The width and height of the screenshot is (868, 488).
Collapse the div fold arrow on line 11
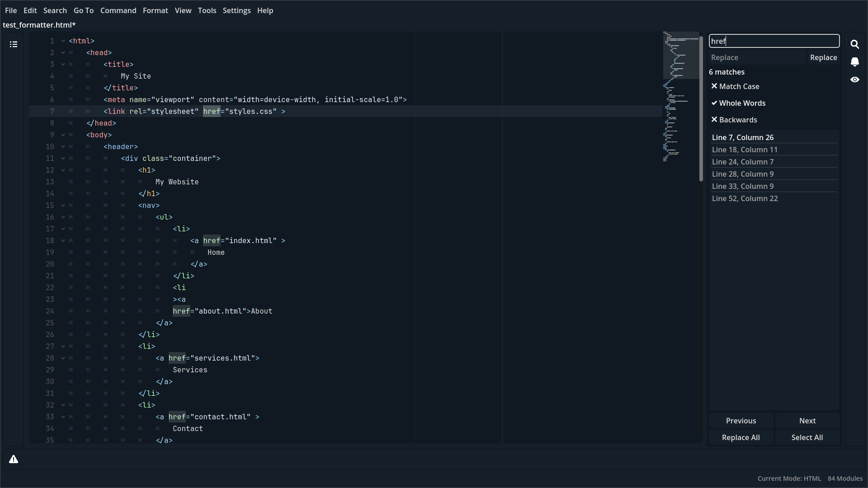click(x=63, y=158)
